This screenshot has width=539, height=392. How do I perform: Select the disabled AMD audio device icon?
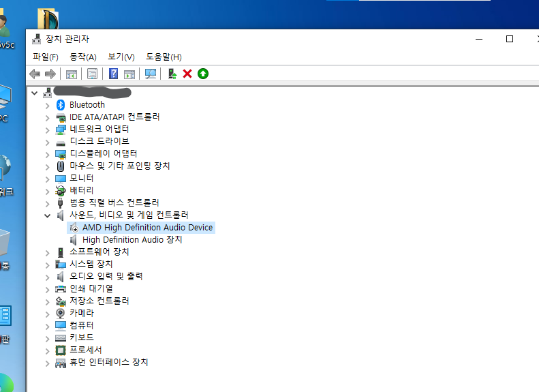[74, 228]
